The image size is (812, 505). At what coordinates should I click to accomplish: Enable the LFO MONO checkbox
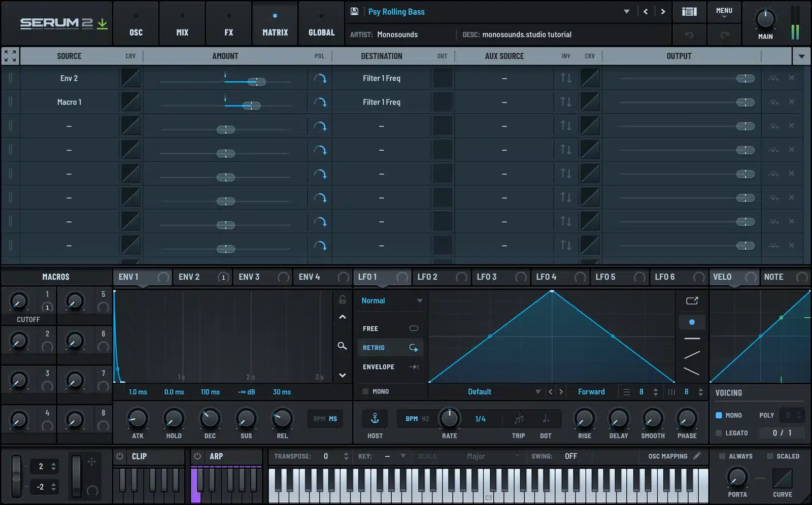pos(365,391)
